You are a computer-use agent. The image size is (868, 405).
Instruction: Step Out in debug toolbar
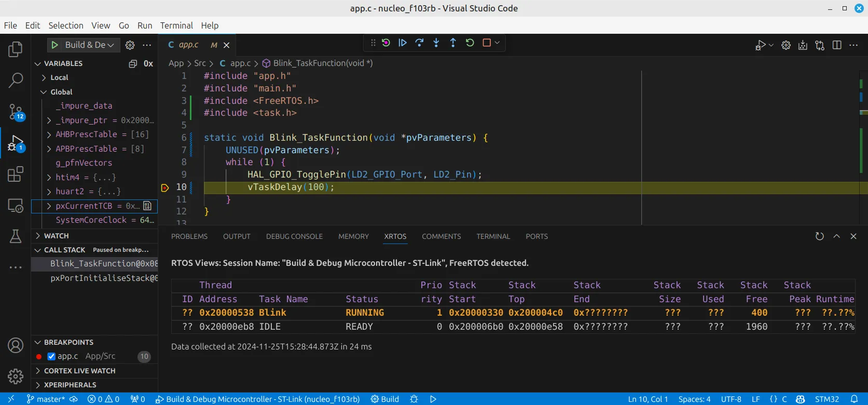453,43
